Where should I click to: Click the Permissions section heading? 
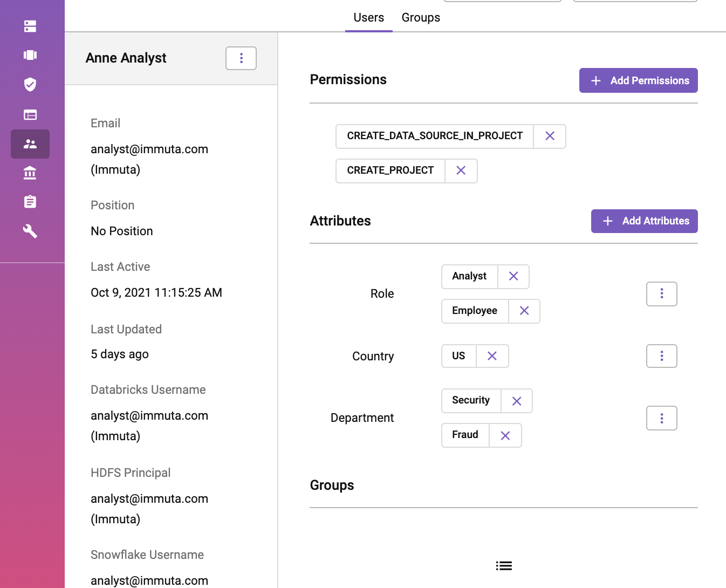point(348,80)
